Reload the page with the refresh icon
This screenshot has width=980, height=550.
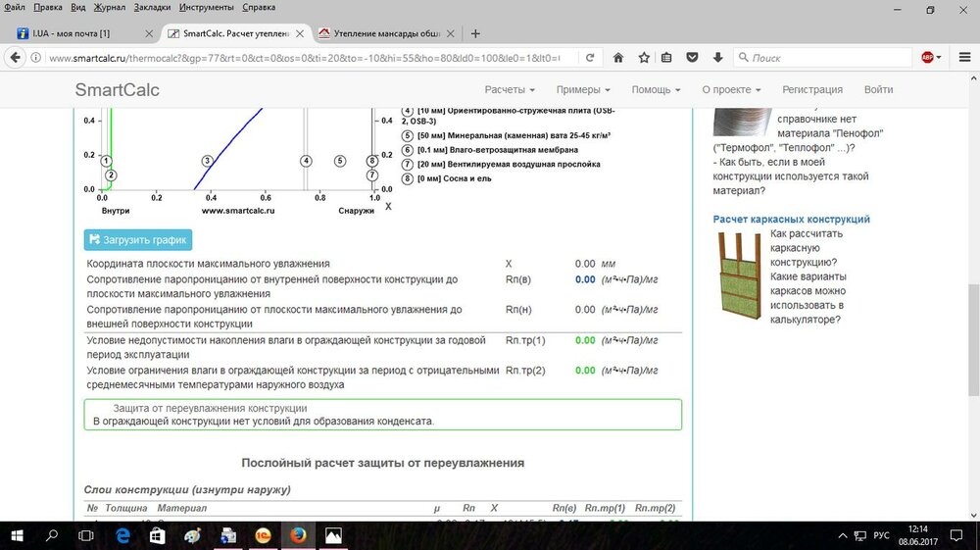[x=590, y=58]
